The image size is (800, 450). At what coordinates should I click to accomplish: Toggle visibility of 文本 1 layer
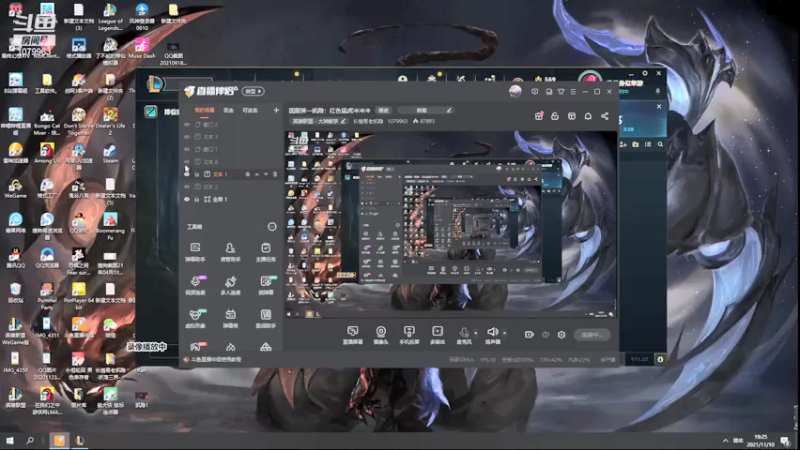tap(187, 174)
